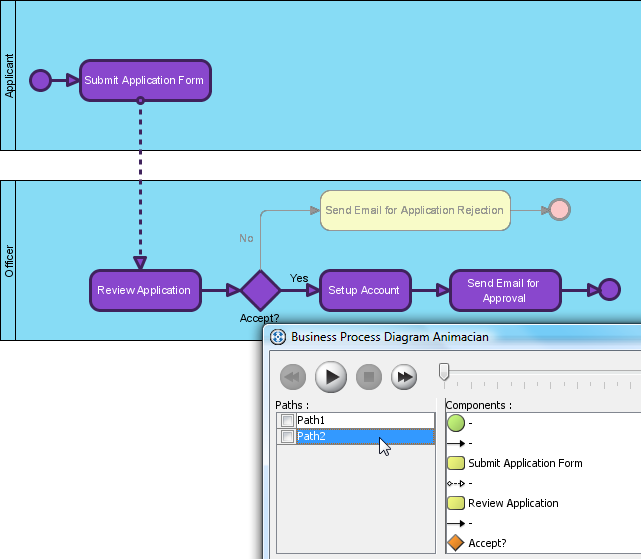Click the stop animation button
641x559 pixels.
[369, 377]
